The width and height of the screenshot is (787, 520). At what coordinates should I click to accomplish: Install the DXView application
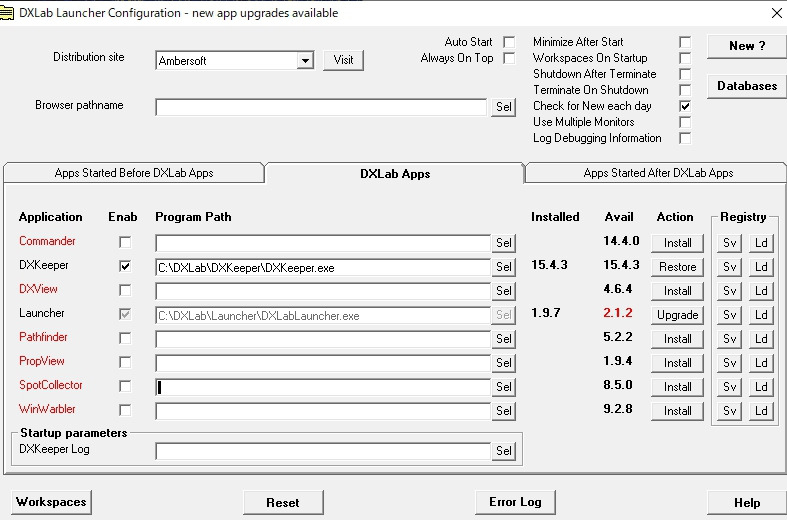(x=677, y=291)
